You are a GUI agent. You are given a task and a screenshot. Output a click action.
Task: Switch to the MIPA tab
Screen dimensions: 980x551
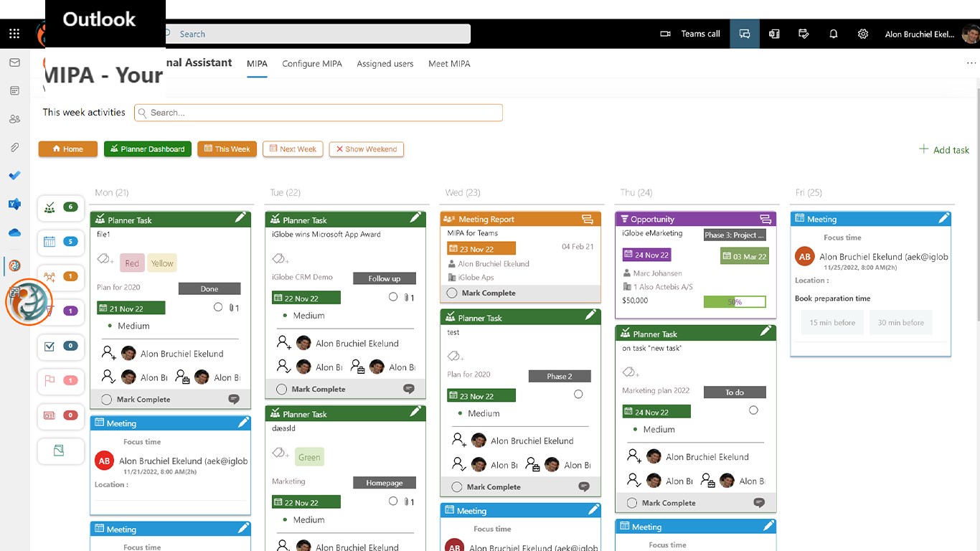(x=257, y=64)
